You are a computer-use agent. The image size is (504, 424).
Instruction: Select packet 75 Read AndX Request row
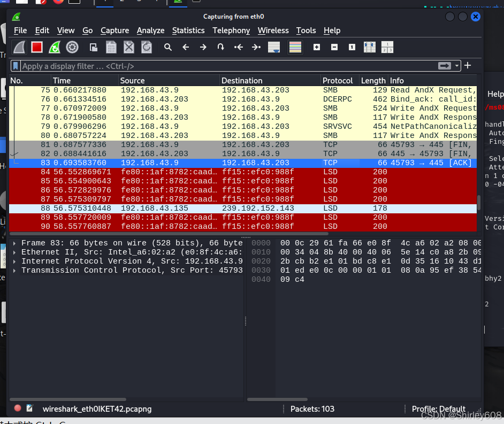click(x=243, y=90)
